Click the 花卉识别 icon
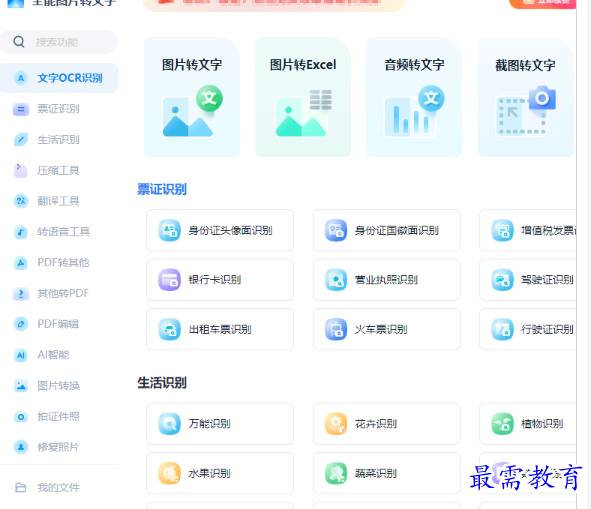The image size is (591, 509). coord(336,424)
